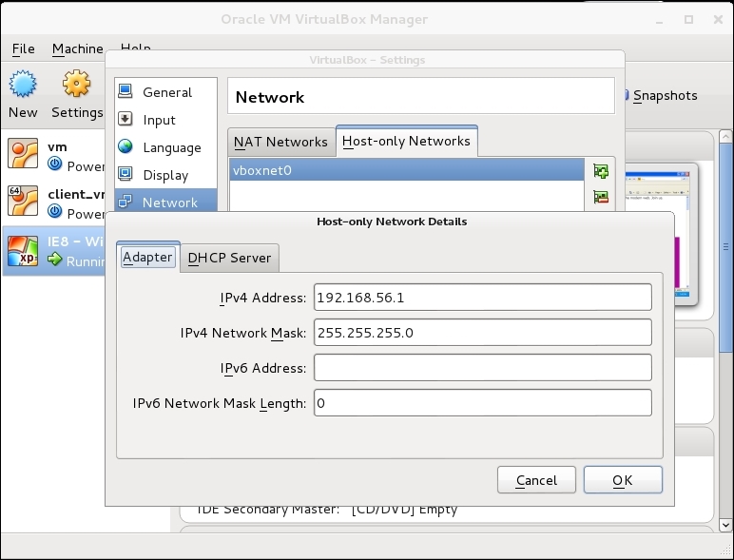Image resolution: width=734 pixels, height=560 pixels.
Task: Click the main window scrollbar up arrow
Action: tap(725, 137)
